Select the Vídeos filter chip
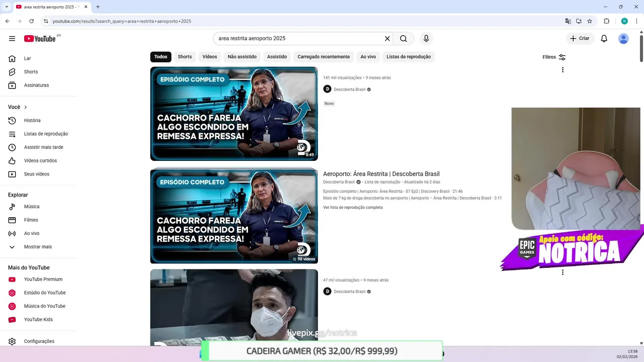 tap(210, 57)
